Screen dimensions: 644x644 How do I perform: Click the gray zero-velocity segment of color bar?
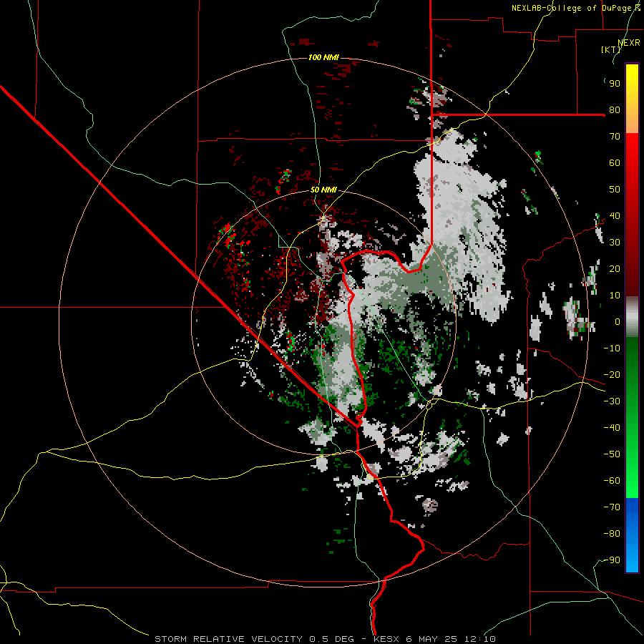coord(632,317)
